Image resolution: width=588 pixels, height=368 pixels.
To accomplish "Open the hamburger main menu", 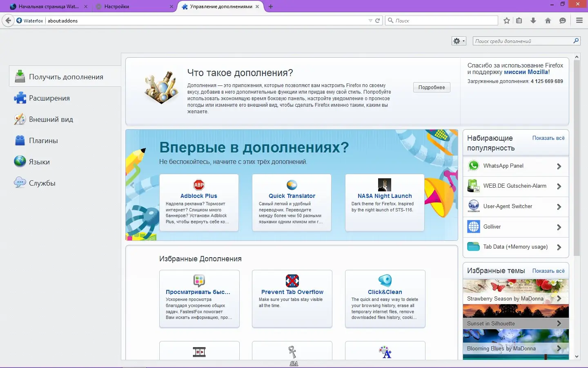I will (x=579, y=20).
